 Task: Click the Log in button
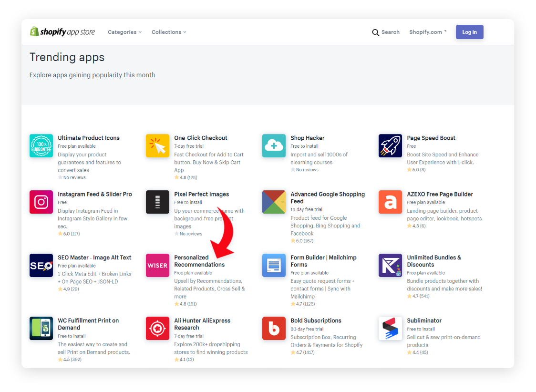point(469,32)
